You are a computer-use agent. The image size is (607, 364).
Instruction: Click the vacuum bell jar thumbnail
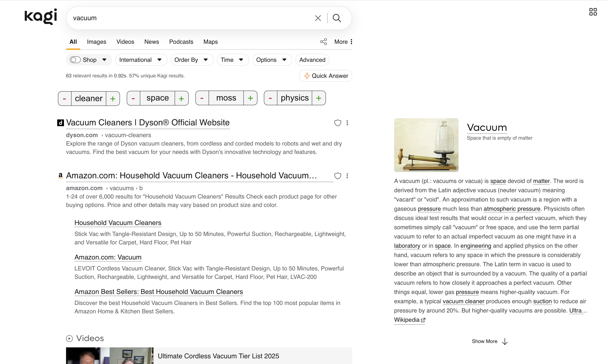coord(426,145)
